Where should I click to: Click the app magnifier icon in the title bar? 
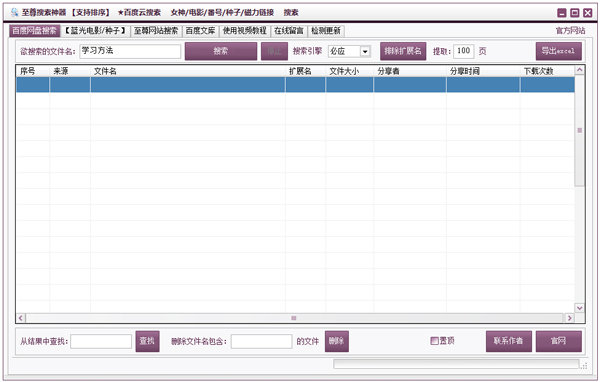click(x=14, y=12)
